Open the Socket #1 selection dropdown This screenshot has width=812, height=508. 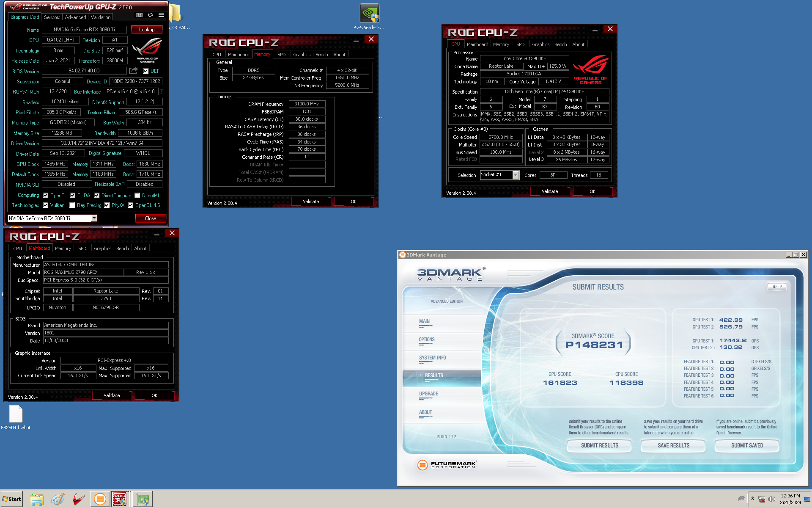[516, 175]
